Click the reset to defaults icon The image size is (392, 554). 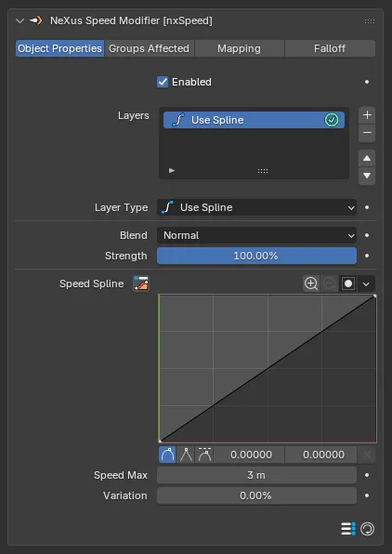click(x=367, y=529)
